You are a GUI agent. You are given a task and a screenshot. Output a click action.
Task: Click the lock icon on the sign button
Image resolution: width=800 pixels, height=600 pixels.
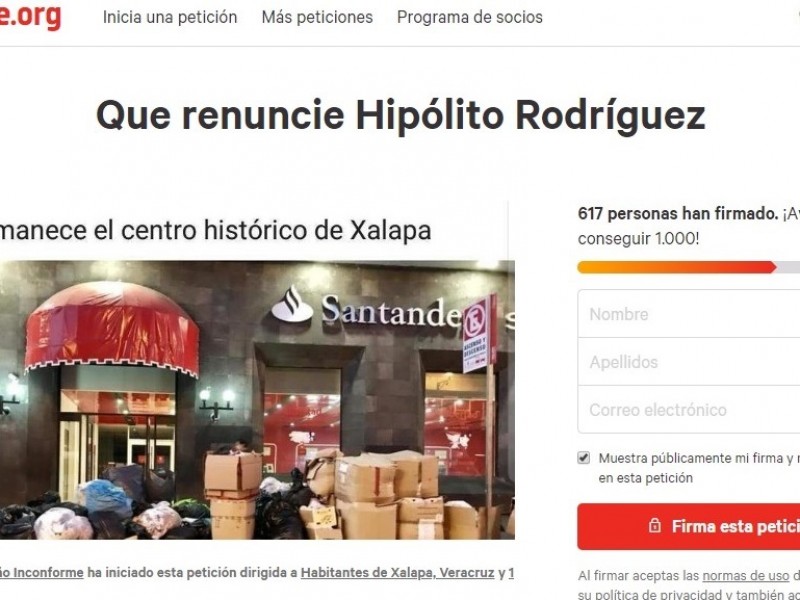pyautogui.click(x=655, y=526)
